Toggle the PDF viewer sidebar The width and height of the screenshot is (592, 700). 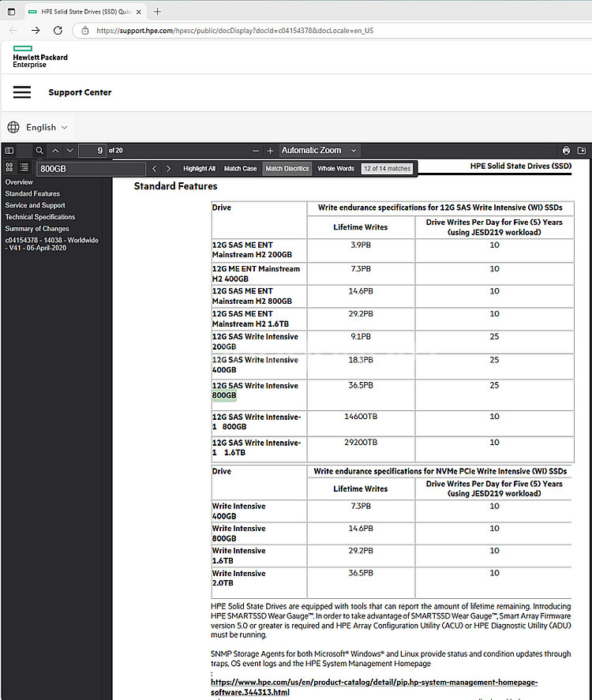point(9,151)
